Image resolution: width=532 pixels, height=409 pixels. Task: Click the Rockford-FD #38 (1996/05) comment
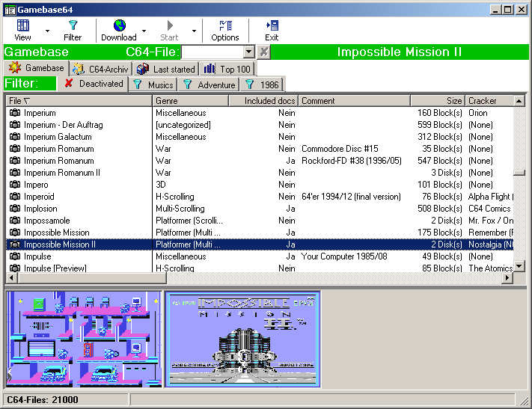(352, 161)
